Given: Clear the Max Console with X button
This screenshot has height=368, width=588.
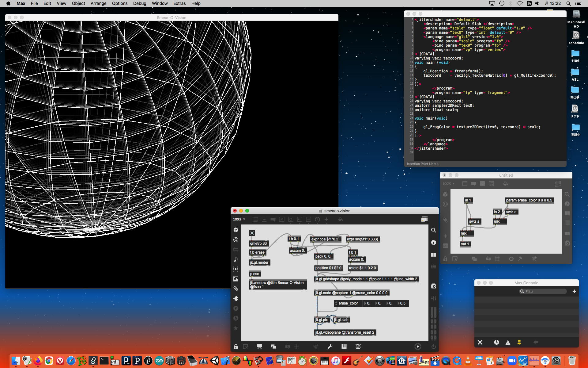Looking at the screenshot, I should pos(480,342).
